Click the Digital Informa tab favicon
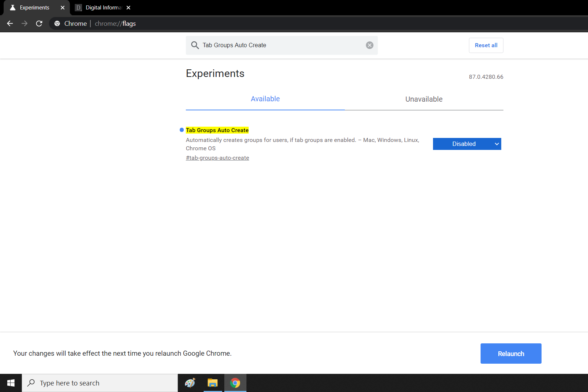This screenshot has height=392, width=588. point(78,8)
